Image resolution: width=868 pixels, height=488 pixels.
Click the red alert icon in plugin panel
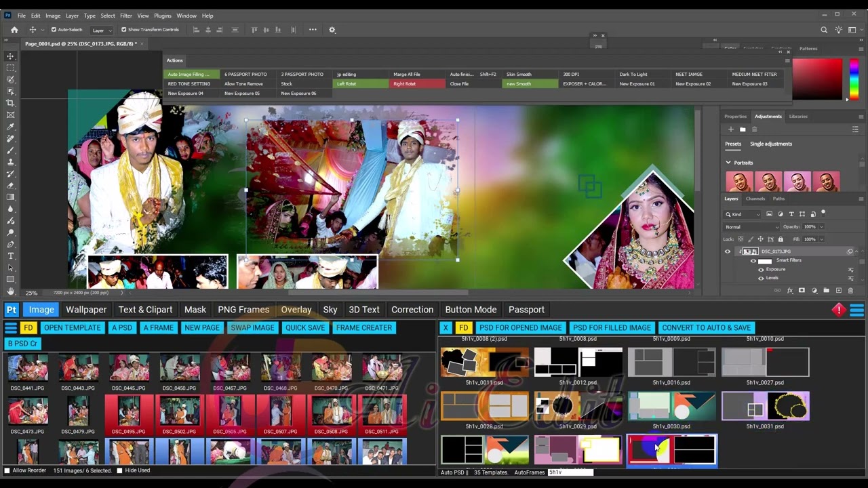(x=839, y=310)
